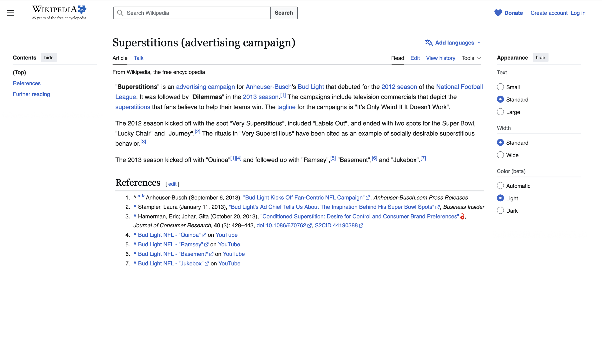Click Create account link
This screenshot has width=602, height=364.
(549, 13)
